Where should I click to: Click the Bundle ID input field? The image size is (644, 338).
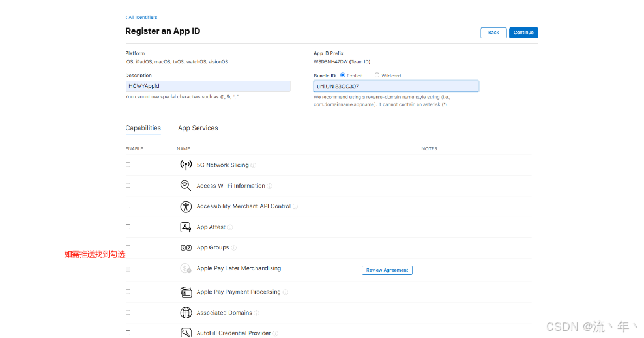point(396,86)
